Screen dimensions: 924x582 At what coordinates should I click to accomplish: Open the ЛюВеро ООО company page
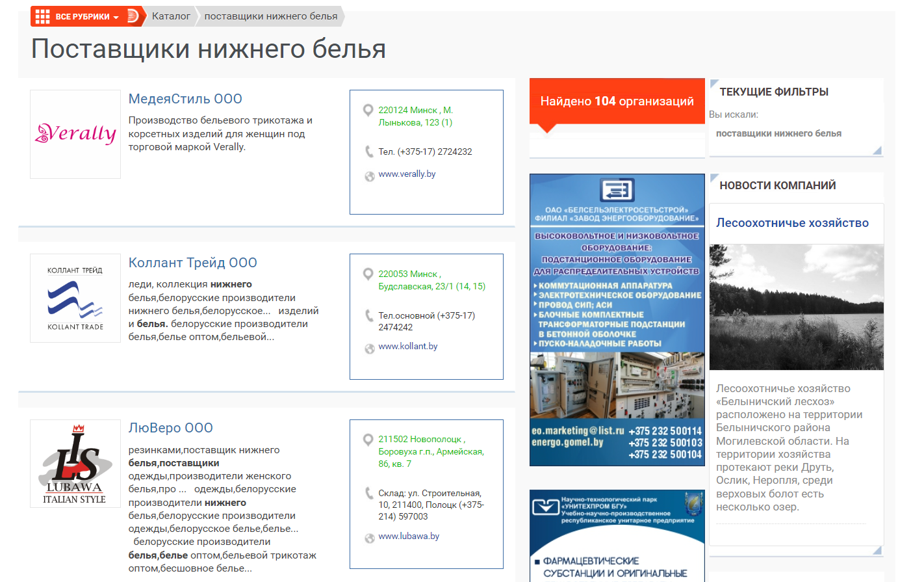point(171,428)
